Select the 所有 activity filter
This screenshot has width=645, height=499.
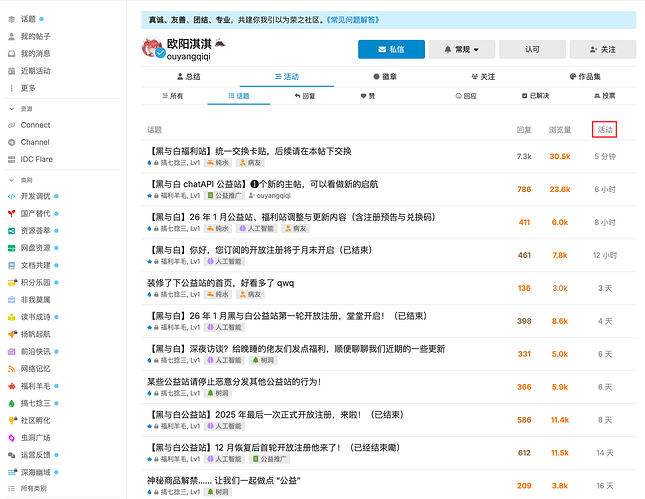172,96
